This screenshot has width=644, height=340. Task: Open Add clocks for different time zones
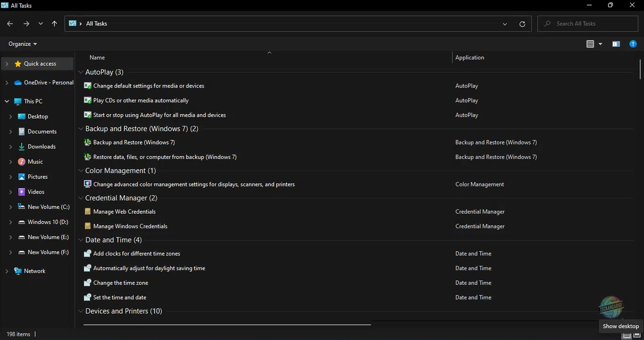click(x=136, y=253)
